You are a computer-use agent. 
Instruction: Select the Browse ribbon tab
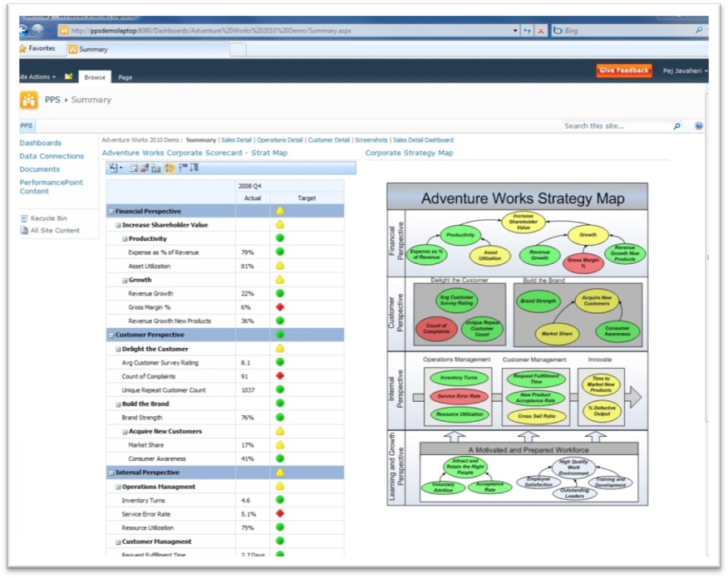click(95, 77)
